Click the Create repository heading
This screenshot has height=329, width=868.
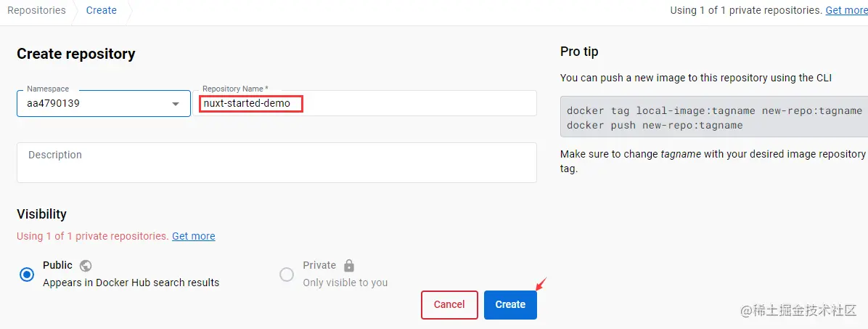click(x=76, y=54)
